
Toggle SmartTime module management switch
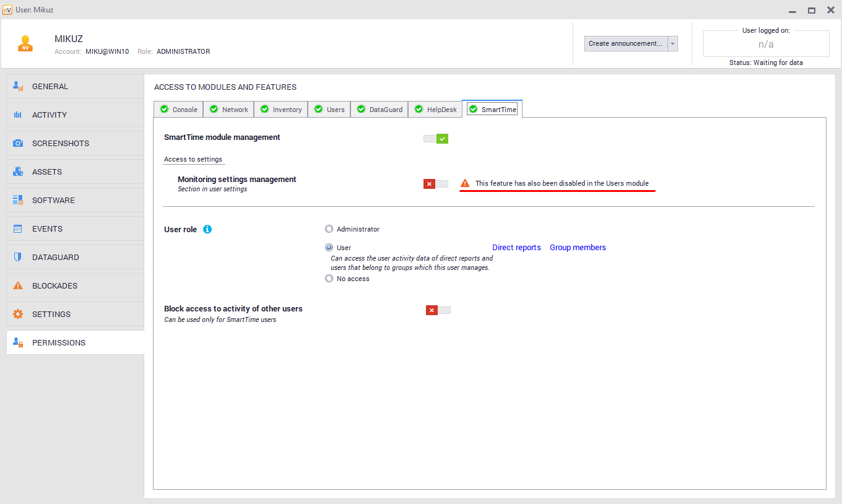436,139
